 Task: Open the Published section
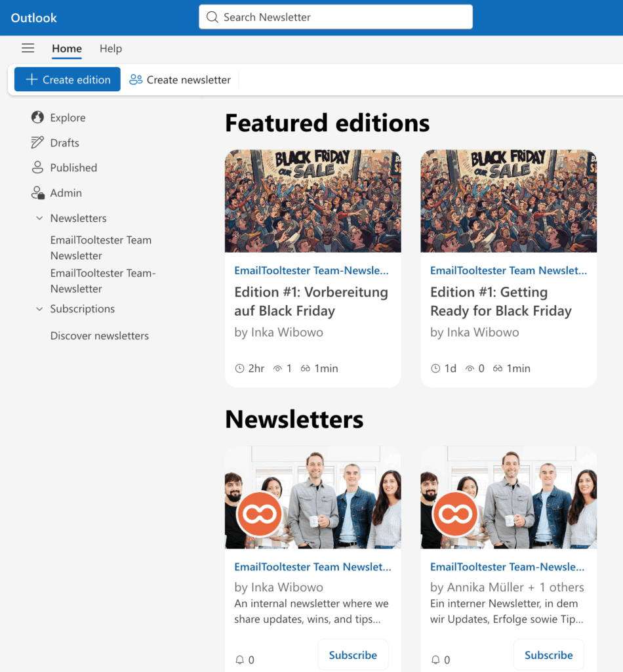[x=72, y=167]
